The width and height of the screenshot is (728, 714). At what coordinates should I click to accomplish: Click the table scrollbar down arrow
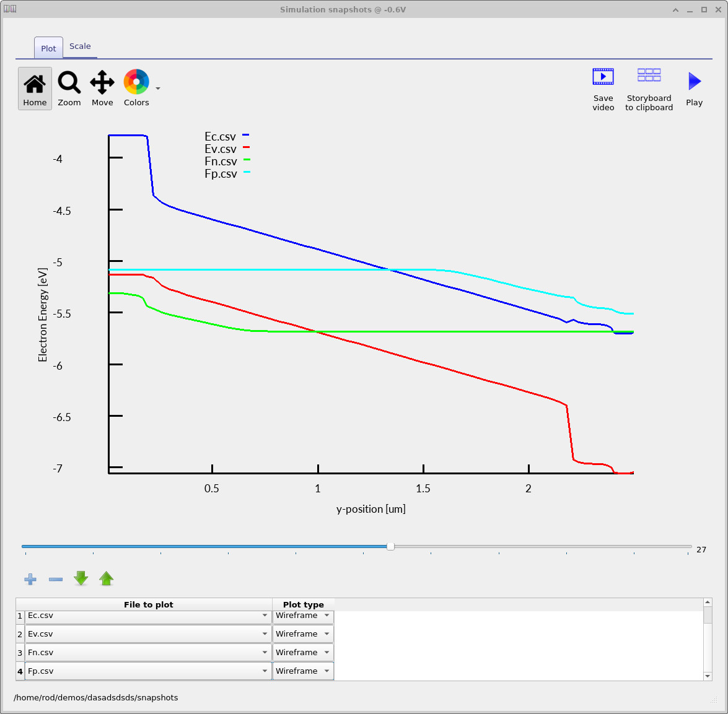pyautogui.click(x=708, y=676)
